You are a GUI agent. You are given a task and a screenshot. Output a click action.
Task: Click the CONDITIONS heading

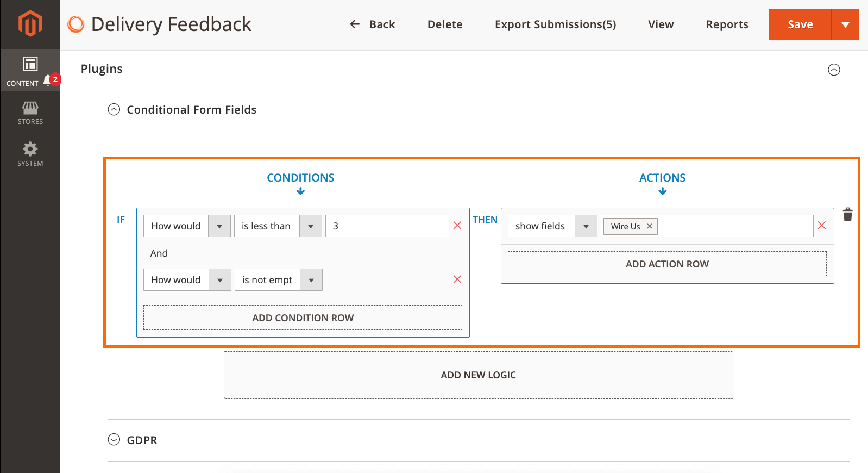click(x=300, y=178)
